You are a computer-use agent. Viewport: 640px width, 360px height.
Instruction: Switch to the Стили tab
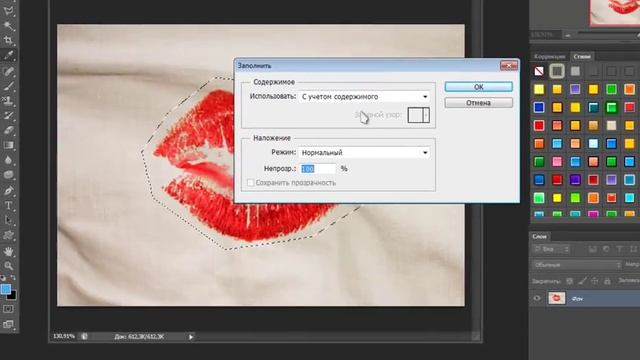point(582,56)
